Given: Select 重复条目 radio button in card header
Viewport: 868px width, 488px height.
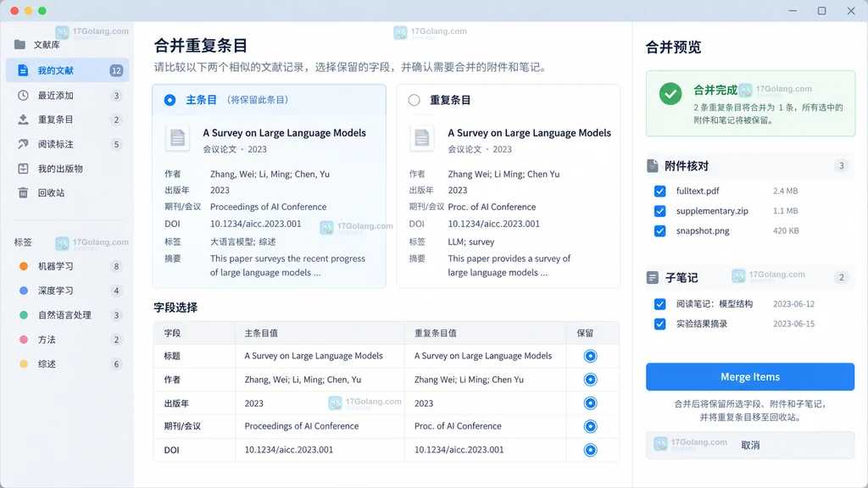Looking at the screenshot, I should pyautogui.click(x=414, y=100).
